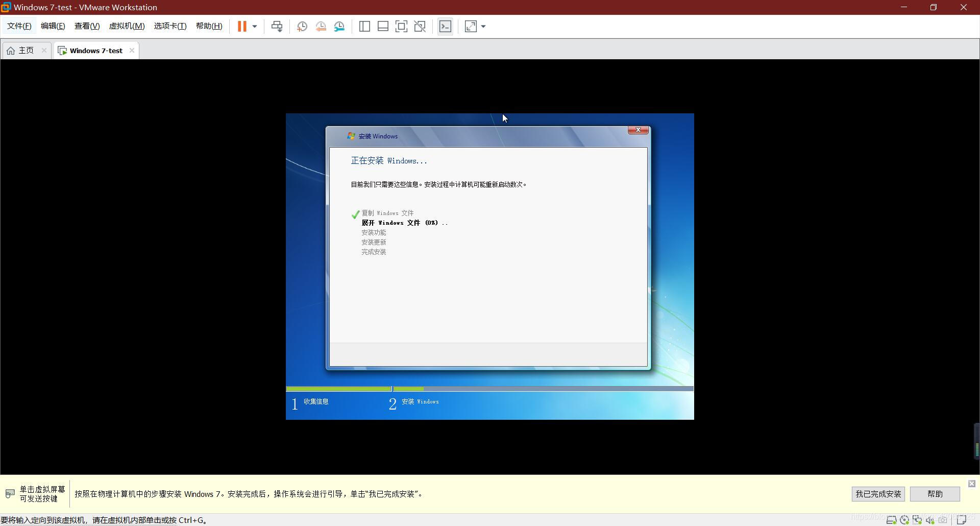
Task: Click the message log note icon
Action: coord(962,520)
